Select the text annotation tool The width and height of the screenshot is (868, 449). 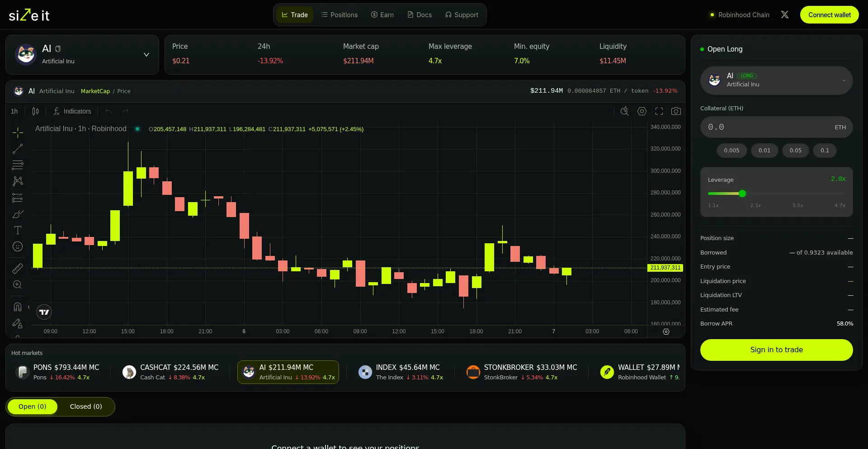tap(18, 230)
